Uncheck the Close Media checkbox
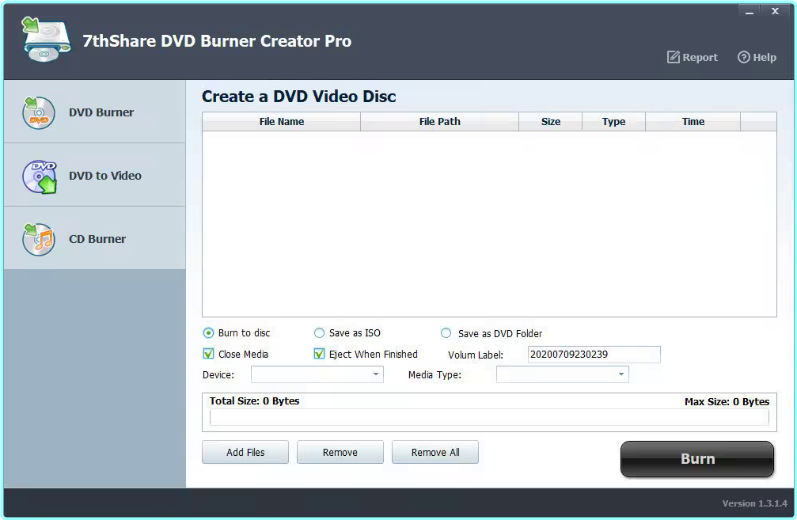Screen dimensions: 797x520 208,354
